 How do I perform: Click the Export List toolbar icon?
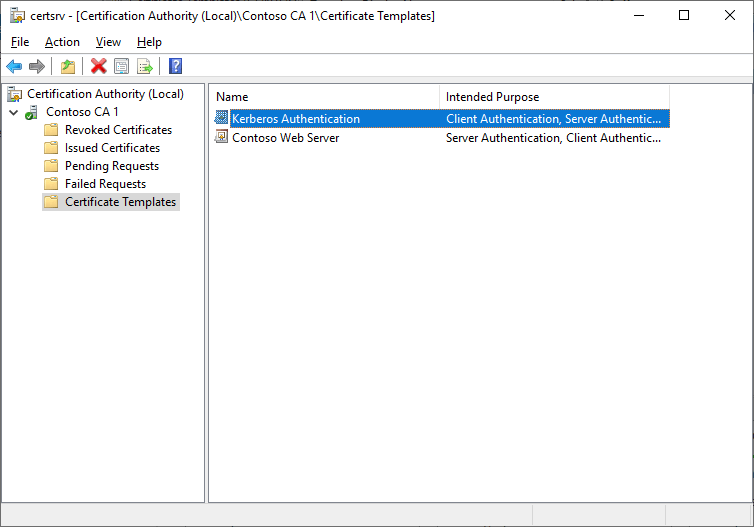click(144, 66)
